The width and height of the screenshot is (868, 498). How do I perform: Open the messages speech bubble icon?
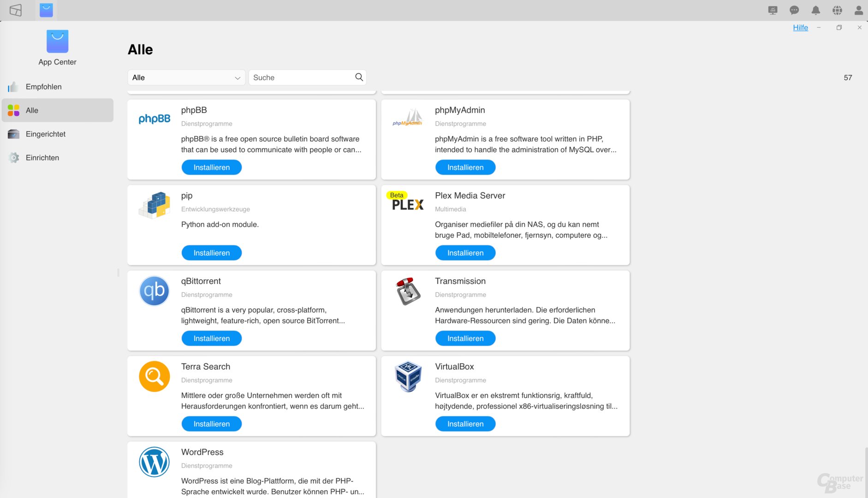[x=794, y=10]
